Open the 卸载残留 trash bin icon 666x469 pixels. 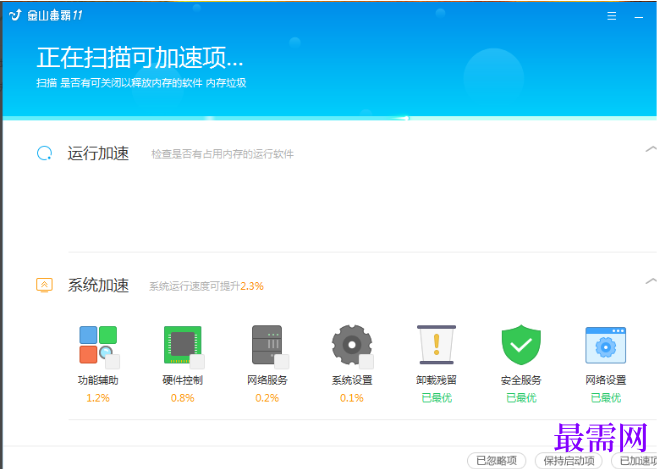pyautogui.click(x=436, y=345)
